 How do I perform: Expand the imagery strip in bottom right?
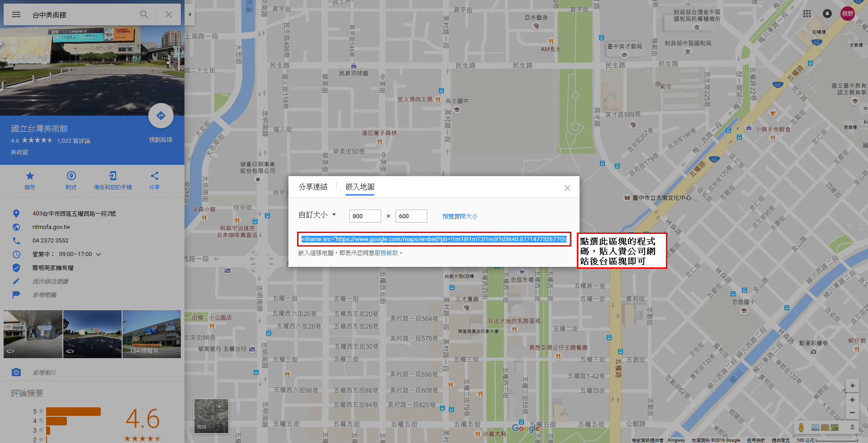coord(852,427)
